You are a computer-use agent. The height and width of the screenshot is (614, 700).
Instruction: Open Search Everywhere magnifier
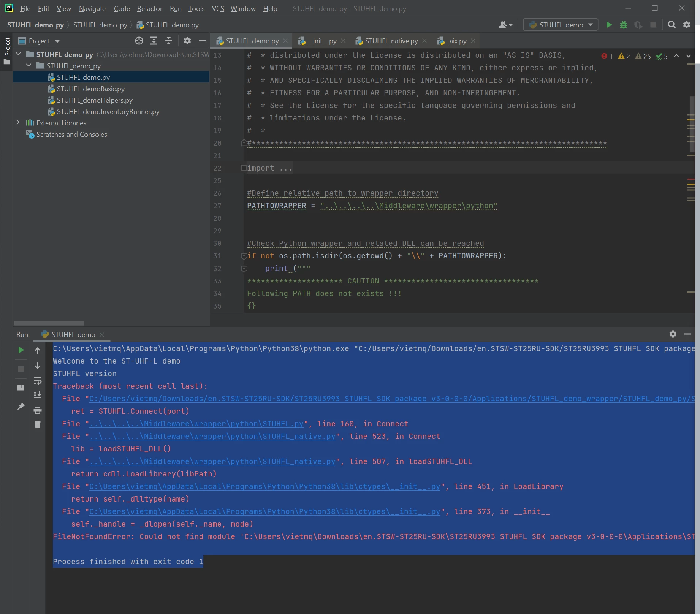pyautogui.click(x=672, y=25)
